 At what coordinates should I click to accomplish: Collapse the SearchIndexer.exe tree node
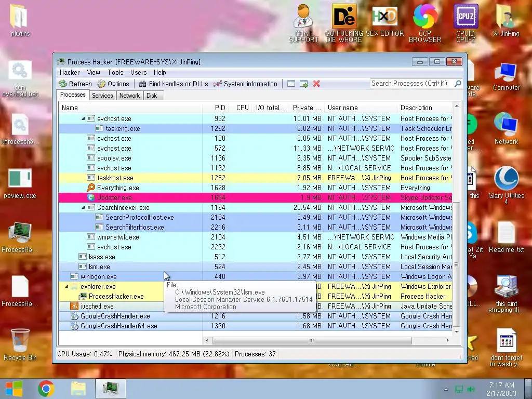tap(83, 207)
